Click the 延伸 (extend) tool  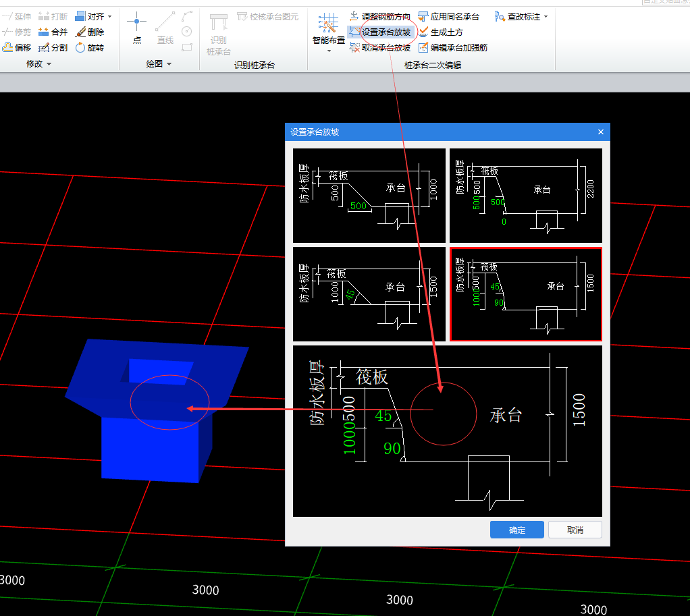click(16, 17)
